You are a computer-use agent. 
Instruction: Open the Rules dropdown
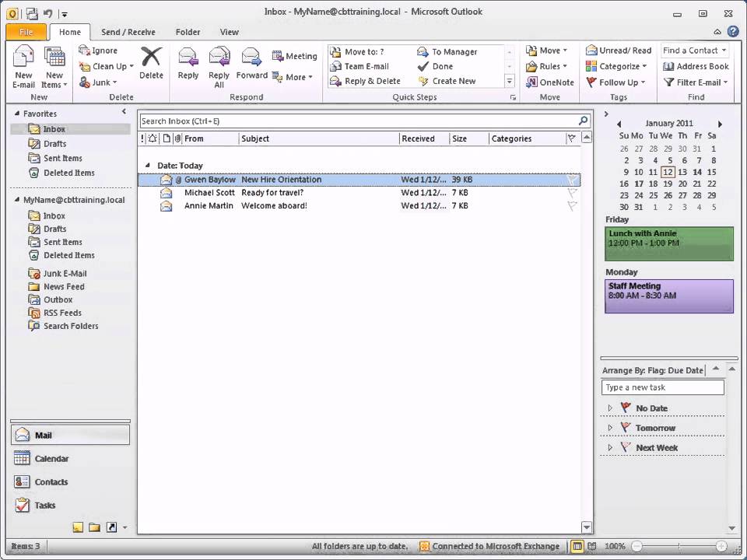546,66
